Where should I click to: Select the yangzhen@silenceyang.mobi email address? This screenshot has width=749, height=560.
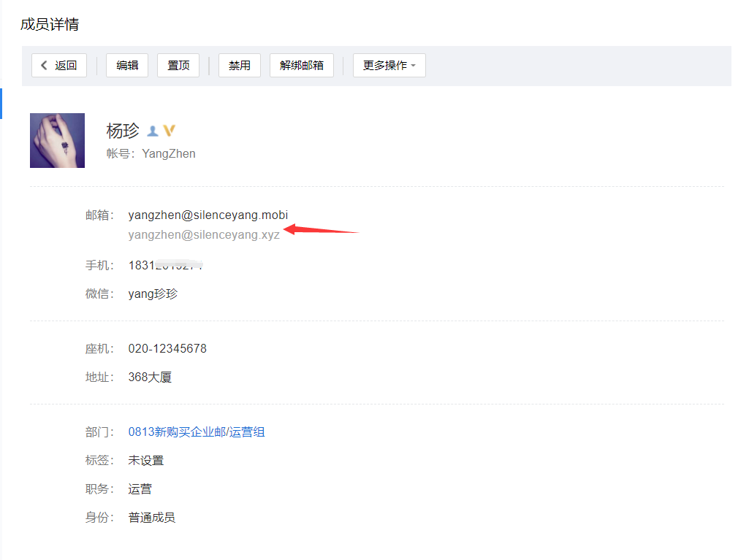pyautogui.click(x=208, y=215)
